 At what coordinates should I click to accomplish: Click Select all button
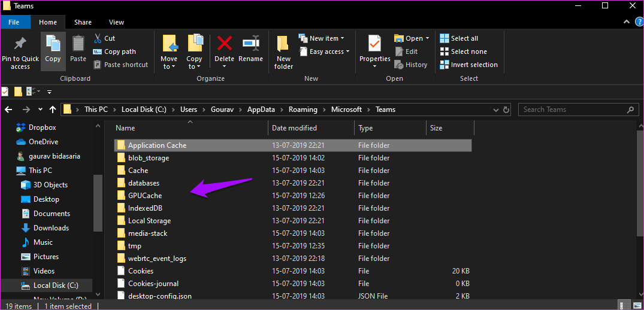(464, 38)
